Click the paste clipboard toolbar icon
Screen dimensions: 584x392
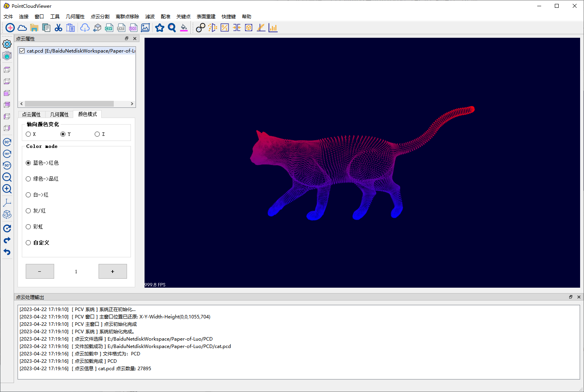71,28
